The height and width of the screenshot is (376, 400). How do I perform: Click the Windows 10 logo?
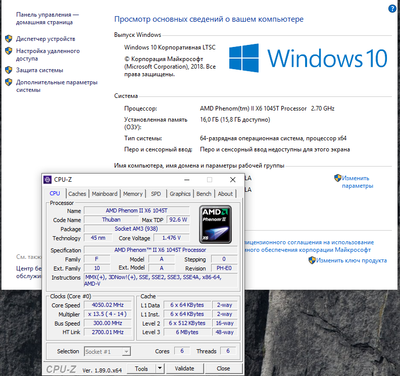[x=308, y=58]
